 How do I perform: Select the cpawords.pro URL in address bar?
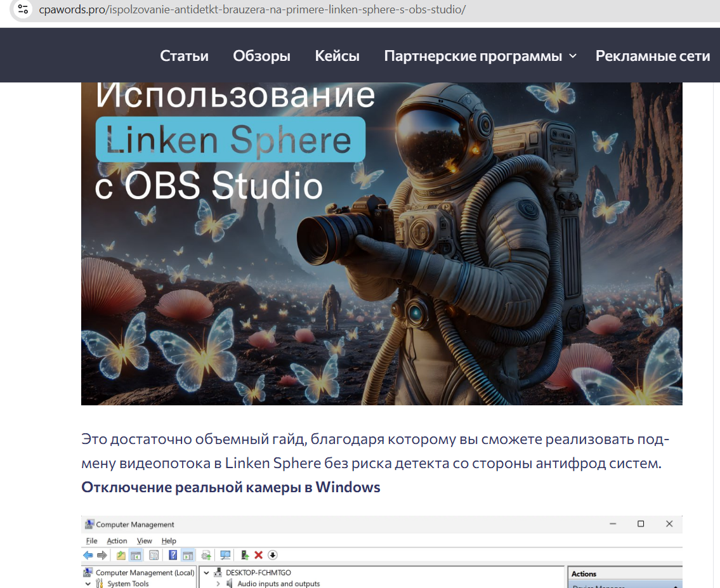(252, 9)
